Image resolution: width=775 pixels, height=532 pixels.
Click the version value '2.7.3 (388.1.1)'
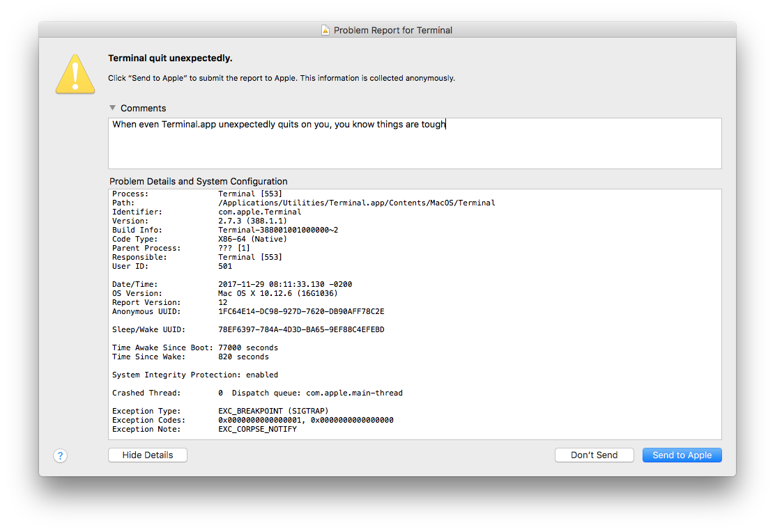(x=252, y=221)
